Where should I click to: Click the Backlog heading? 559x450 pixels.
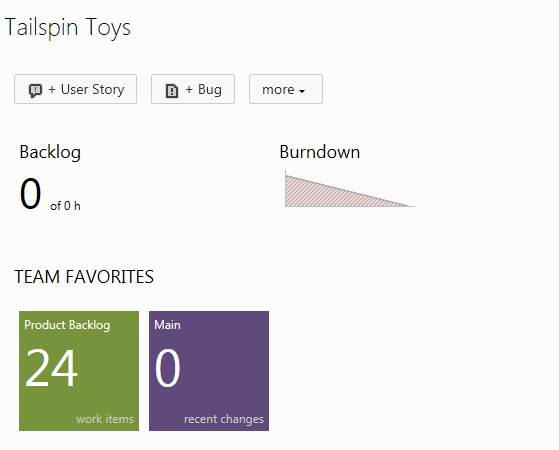(x=50, y=152)
